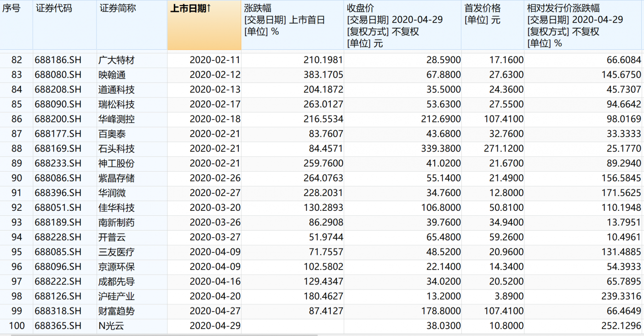
Task: Click listing date 2020-02-11
Action: pyautogui.click(x=215, y=60)
